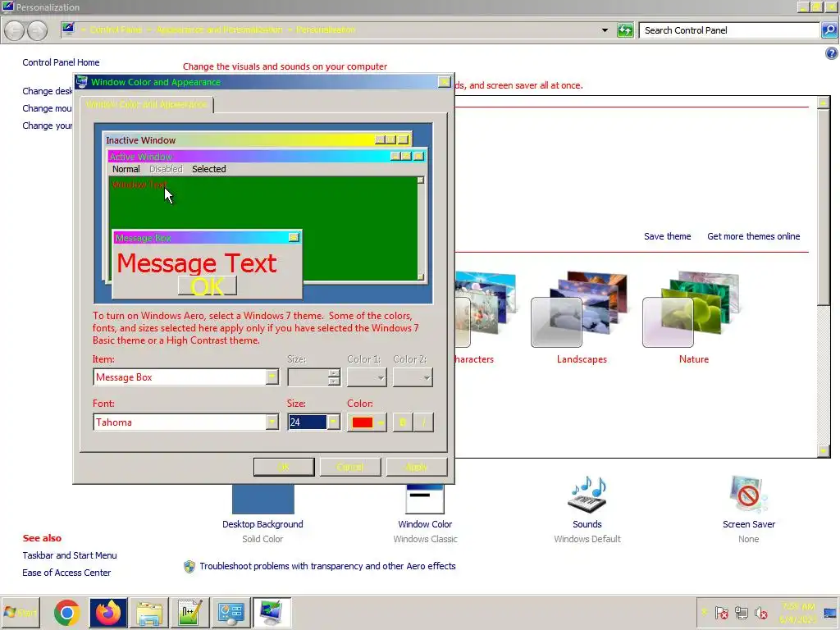Click Selected menu in preview window
Screen dimensions: 840x630
(209, 169)
